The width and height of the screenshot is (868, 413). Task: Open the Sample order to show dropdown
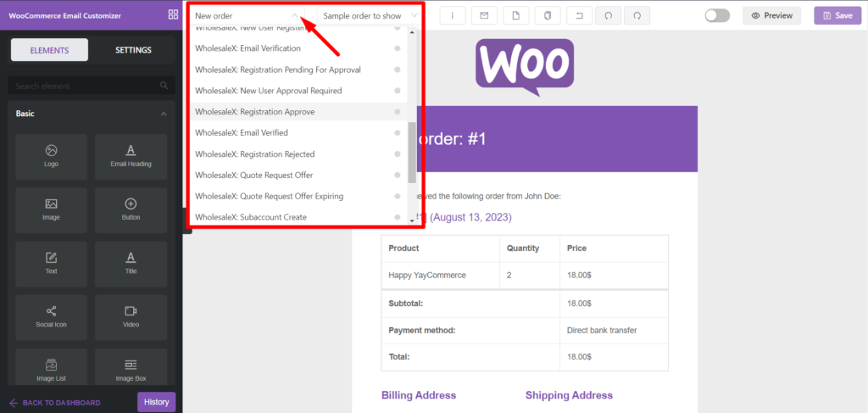370,15
